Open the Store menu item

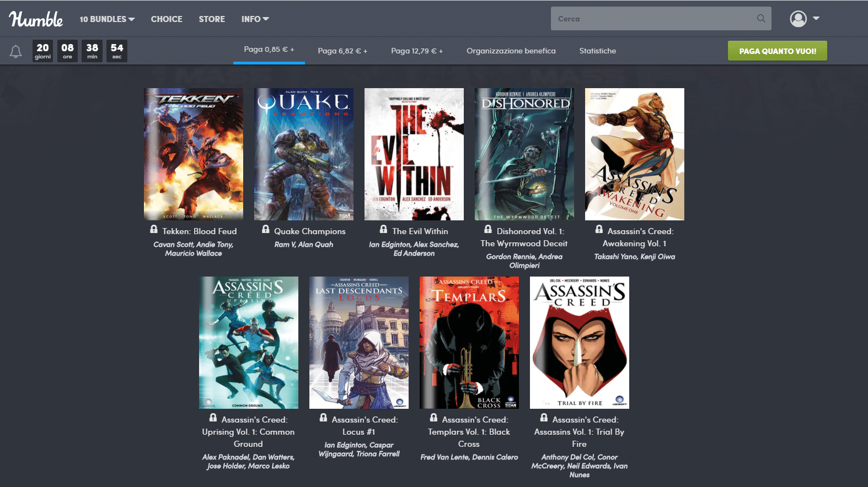[x=212, y=19]
